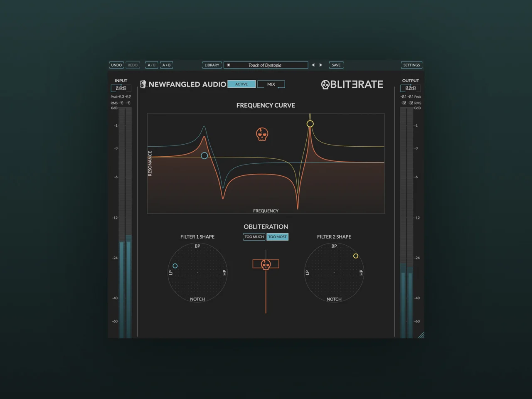532x399 pixels.
Task: Click BP label in Filter 2 Shape pad
Action: pos(334,246)
